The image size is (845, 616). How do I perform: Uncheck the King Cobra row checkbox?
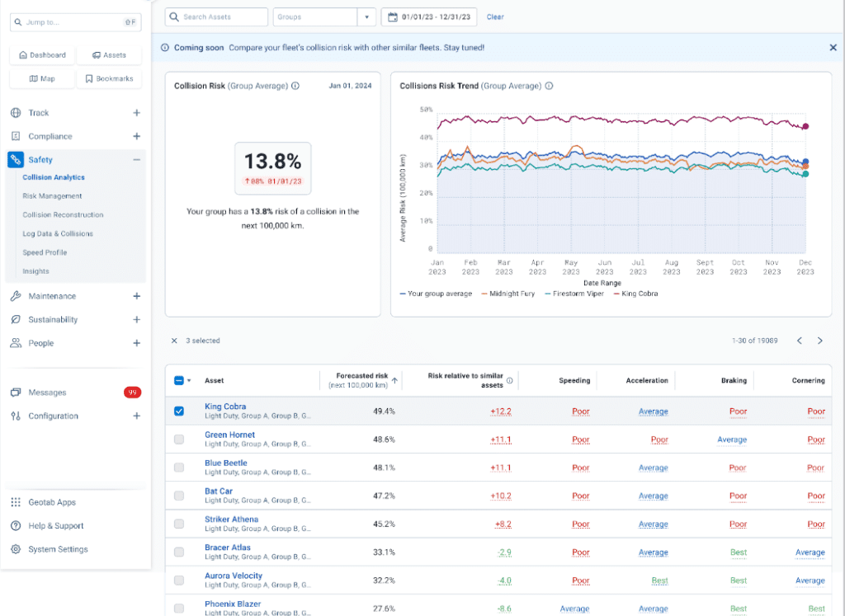[179, 411]
